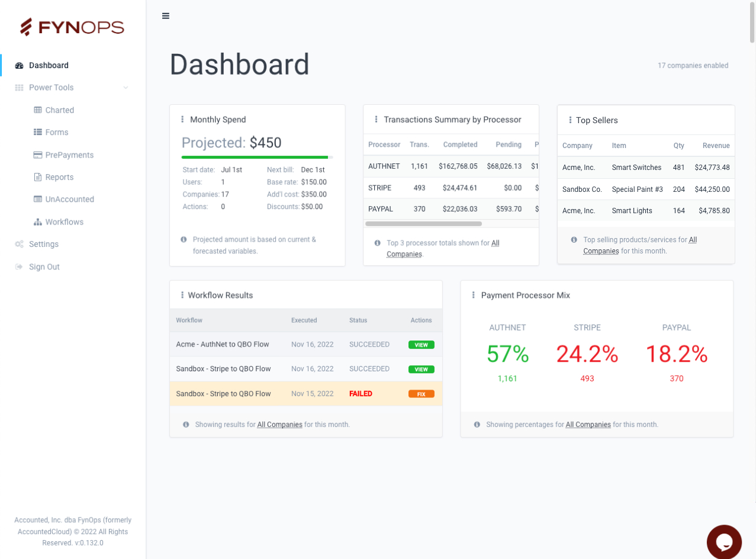Click info icon beside Top selling products note

click(574, 240)
